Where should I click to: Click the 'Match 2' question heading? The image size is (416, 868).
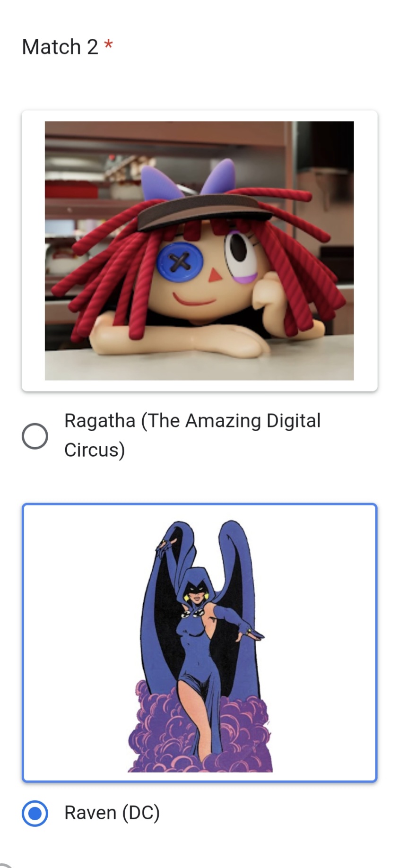point(60,47)
